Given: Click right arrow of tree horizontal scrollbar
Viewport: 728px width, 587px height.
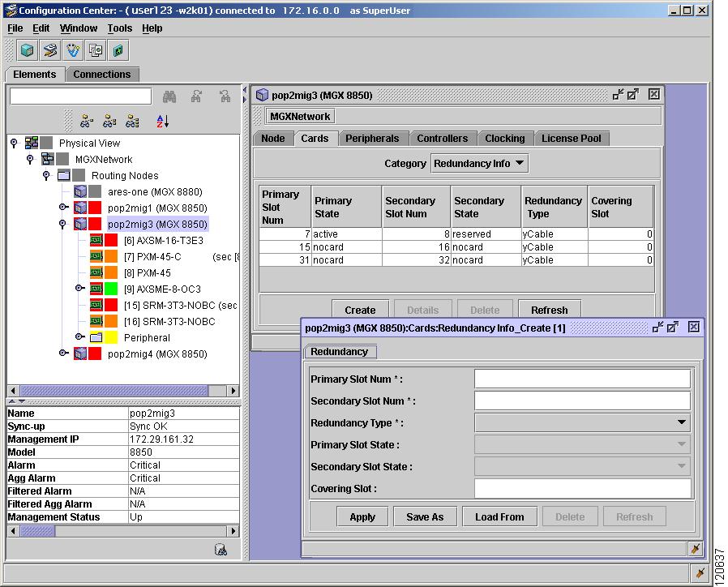Looking at the screenshot, I should 233,391.
